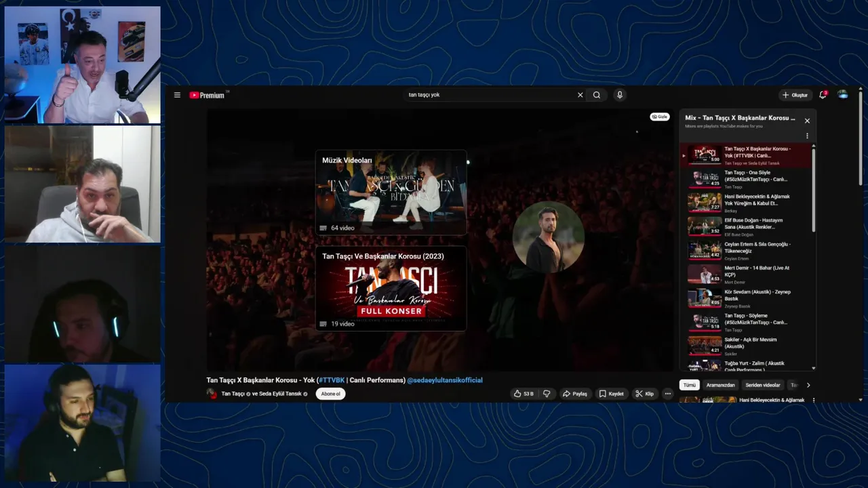Click the Mix playlist panel scrollbar

click(813, 190)
